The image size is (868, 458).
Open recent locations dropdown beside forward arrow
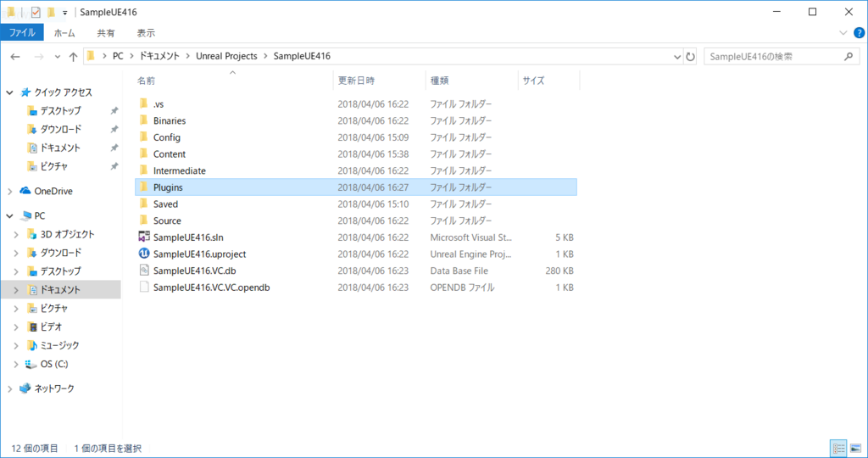58,57
